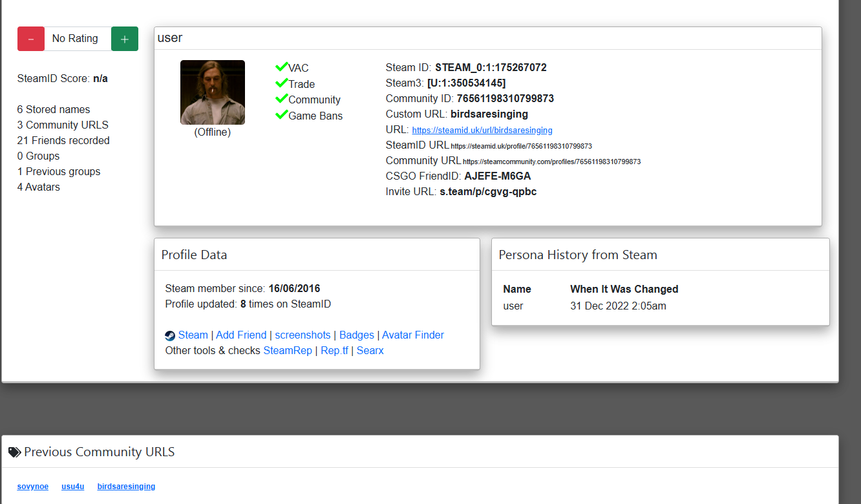Click the user's profile avatar image
The image size is (861, 504).
[212, 92]
